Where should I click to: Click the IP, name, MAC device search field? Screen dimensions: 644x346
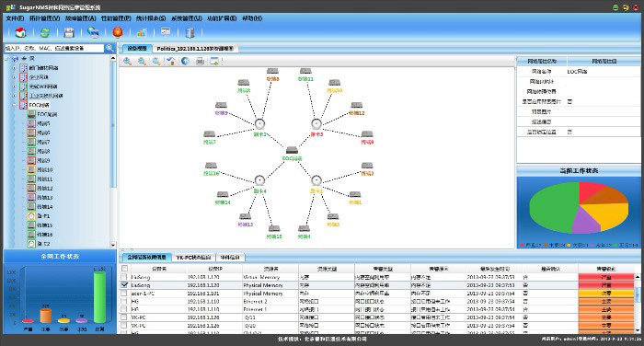pyautogui.click(x=53, y=48)
